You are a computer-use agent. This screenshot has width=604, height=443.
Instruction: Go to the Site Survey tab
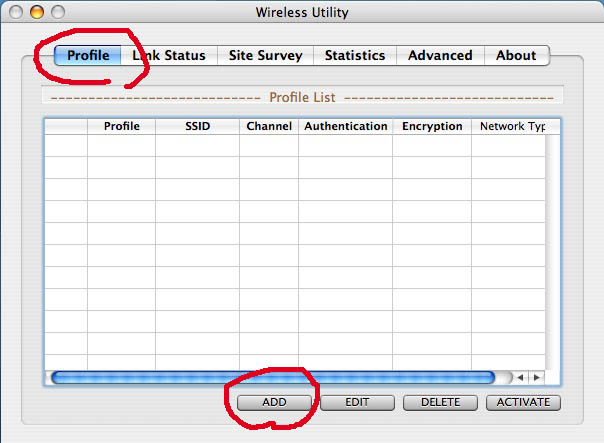265,56
